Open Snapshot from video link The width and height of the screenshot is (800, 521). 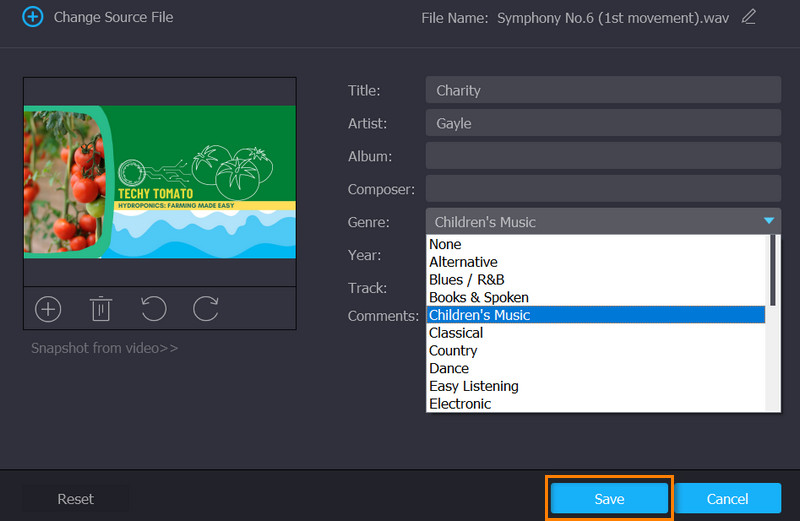click(x=104, y=348)
